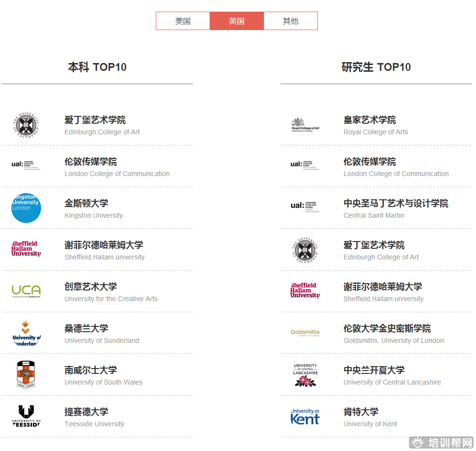476x451 pixels.
Task: Click 'University for the Creative Arts' text
Action: pos(111,299)
